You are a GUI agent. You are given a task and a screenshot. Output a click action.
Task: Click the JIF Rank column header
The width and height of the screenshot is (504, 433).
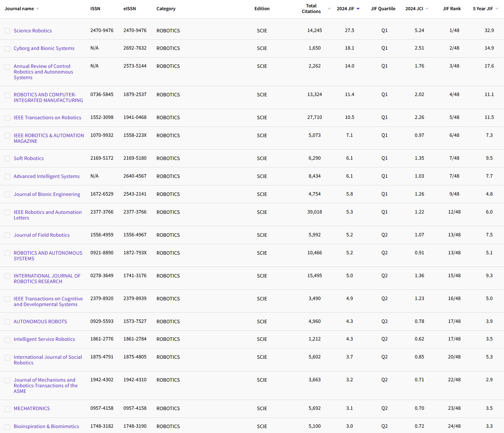click(x=452, y=9)
